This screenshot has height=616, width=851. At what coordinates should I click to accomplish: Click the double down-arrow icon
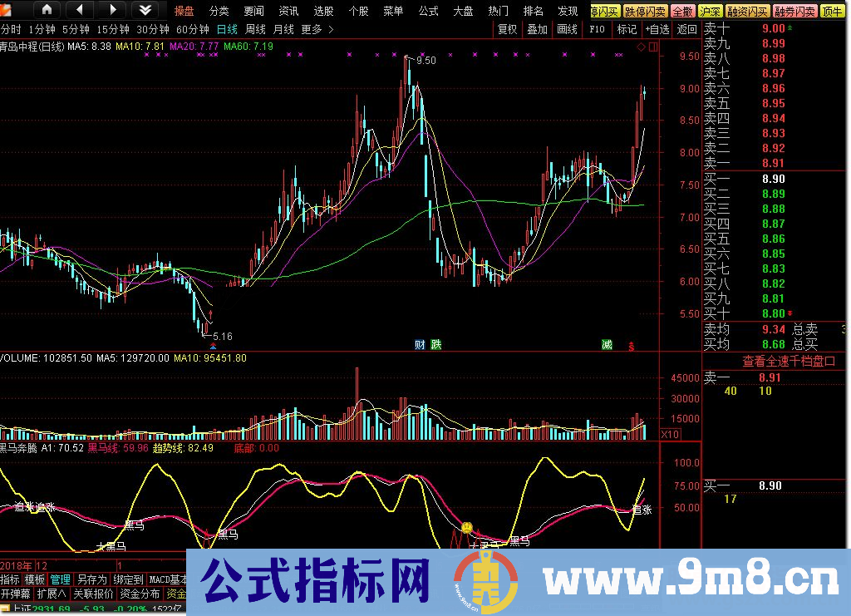[x=146, y=10]
